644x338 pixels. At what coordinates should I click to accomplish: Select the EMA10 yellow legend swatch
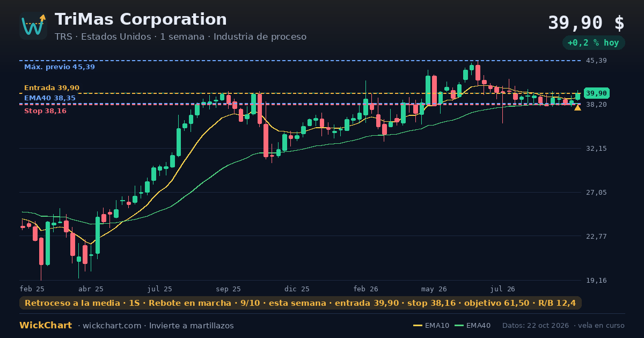[x=418, y=326]
